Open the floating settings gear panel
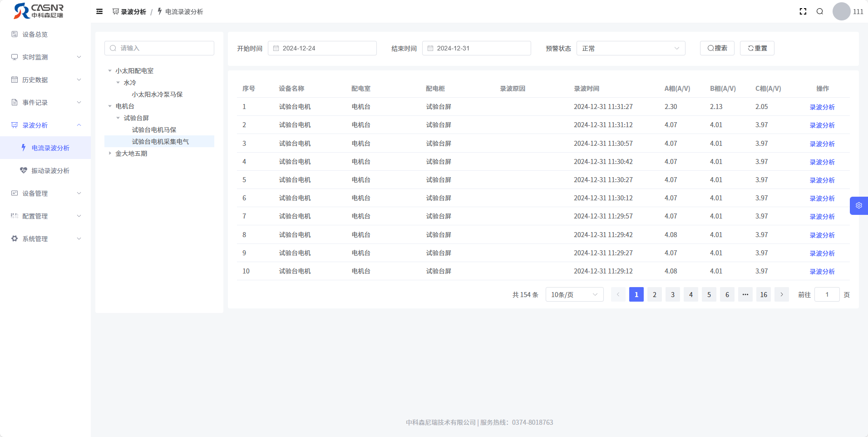Image resolution: width=868 pixels, height=437 pixels. coord(859,206)
